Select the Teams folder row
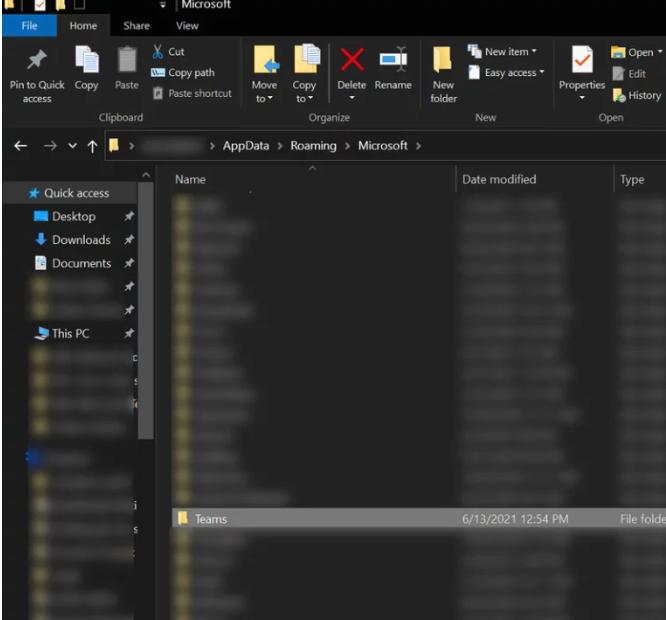666x620 pixels. 418,519
